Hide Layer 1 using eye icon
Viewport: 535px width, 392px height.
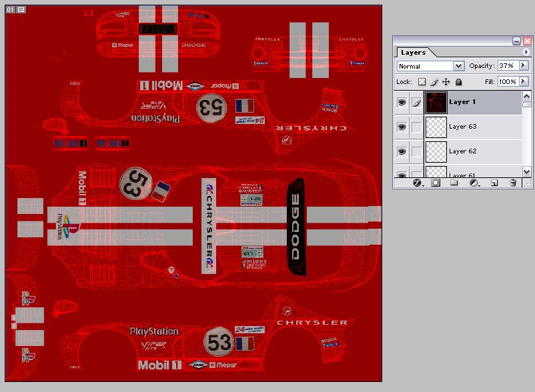click(402, 103)
